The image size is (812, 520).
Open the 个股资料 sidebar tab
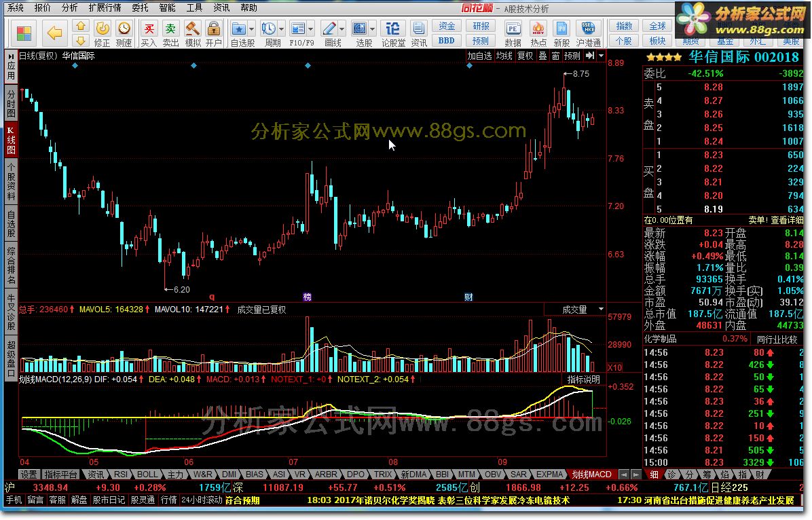click(x=11, y=181)
